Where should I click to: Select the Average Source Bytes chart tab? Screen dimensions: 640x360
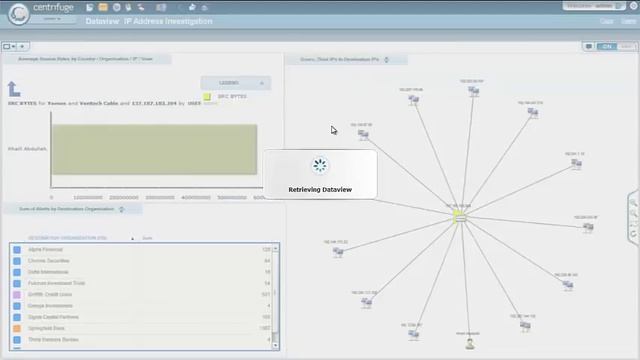click(x=86, y=59)
